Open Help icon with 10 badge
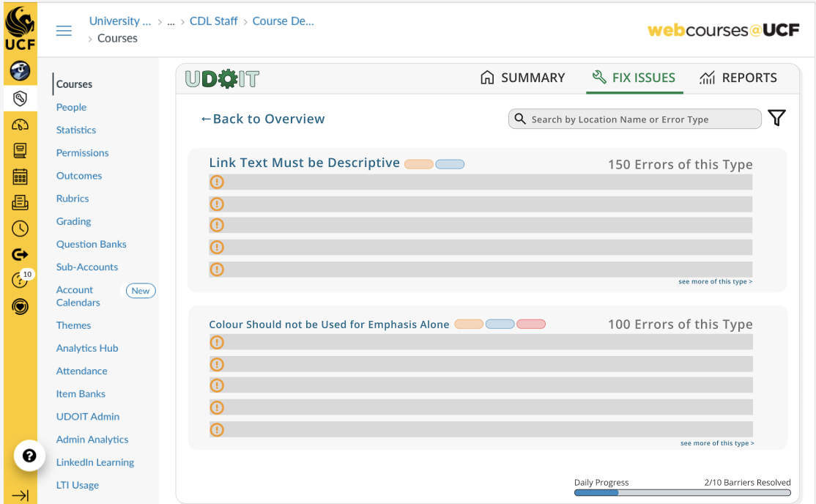The width and height of the screenshot is (816, 504). pos(21,280)
